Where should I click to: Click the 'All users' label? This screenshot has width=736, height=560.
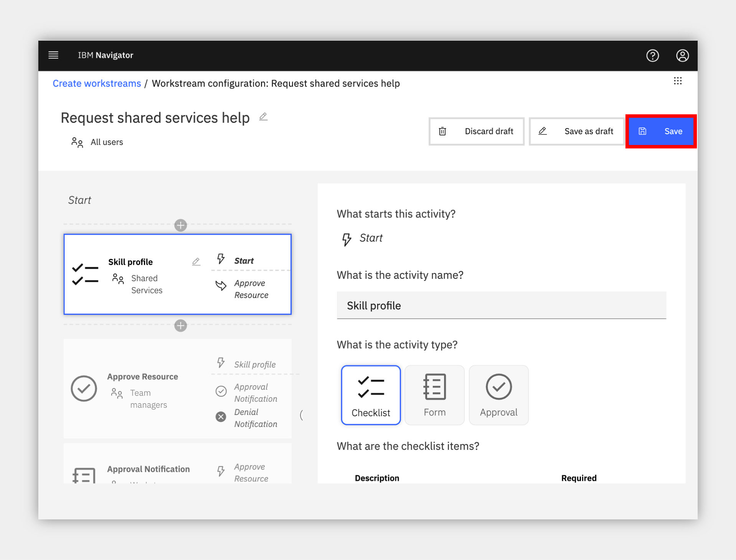pyautogui.click(x=107, y=142)
